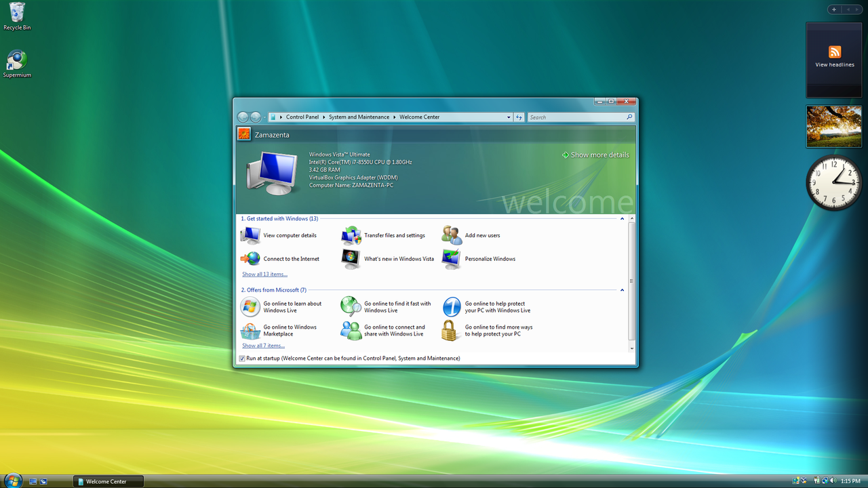
Task: Go to the next sidebar gadget page
Action: (x=856, y=9)
